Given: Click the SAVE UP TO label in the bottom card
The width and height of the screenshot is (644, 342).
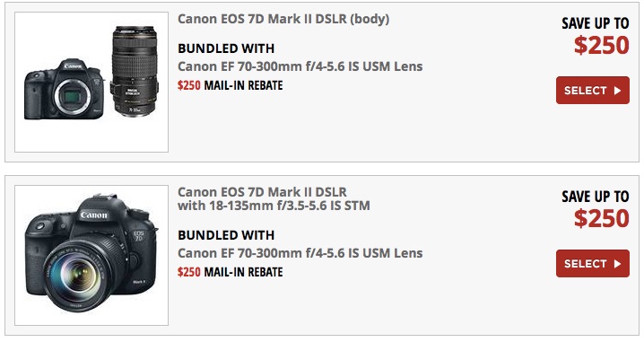Looking at the screenshot, I should [596, 197].
